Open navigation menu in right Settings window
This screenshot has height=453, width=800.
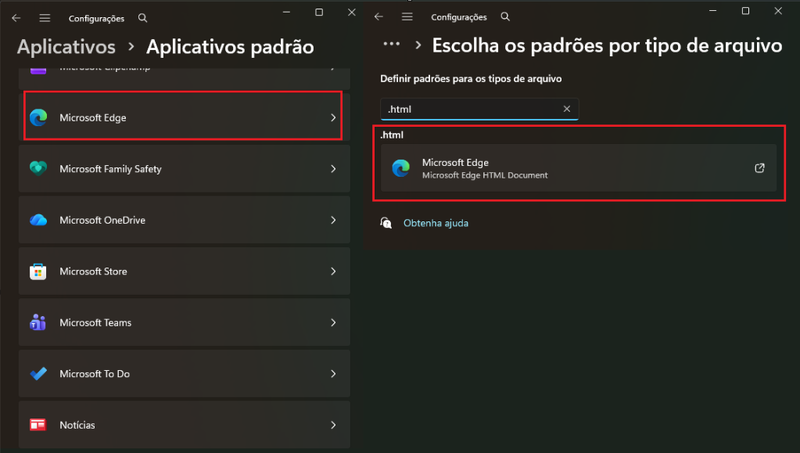(407, 17)
